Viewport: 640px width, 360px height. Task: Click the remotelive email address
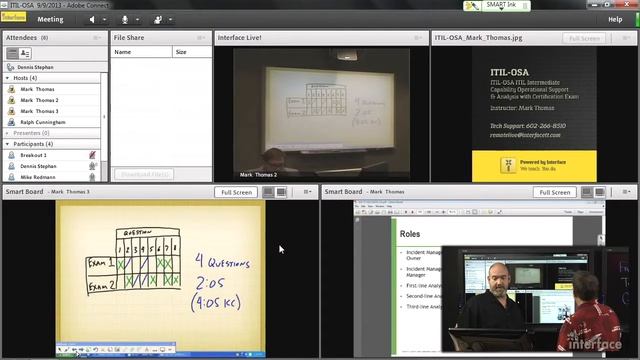[x=525, y=135]
